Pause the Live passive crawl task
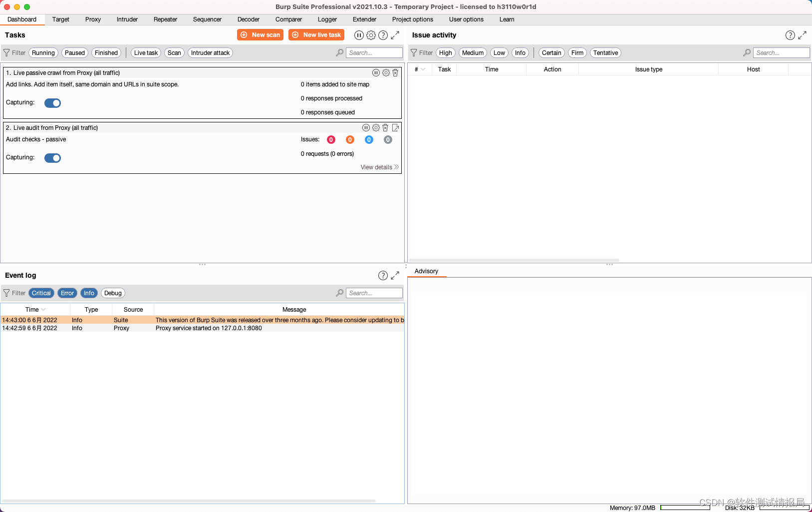 (376, 73)
